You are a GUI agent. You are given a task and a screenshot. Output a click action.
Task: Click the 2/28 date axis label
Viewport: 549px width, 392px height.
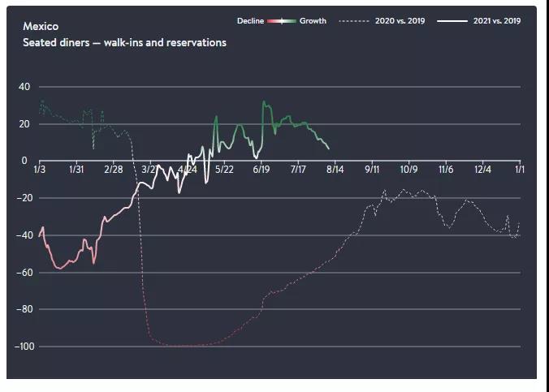[113, 170]
